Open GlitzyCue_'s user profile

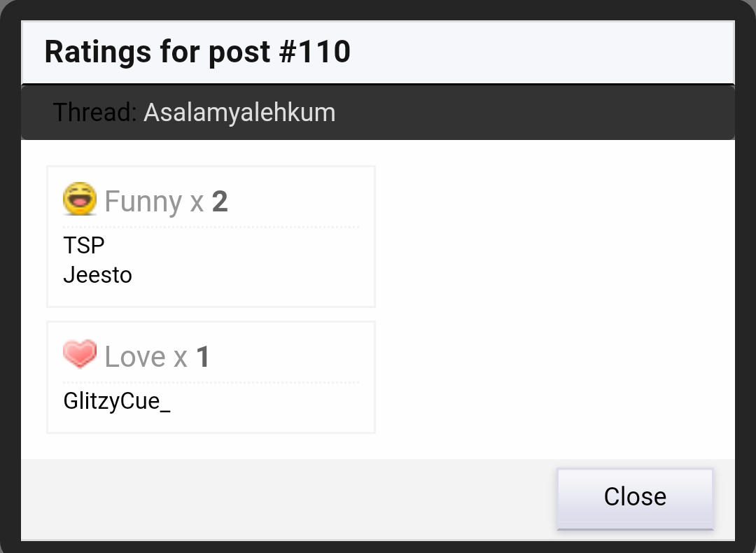(x=117, y=401)
